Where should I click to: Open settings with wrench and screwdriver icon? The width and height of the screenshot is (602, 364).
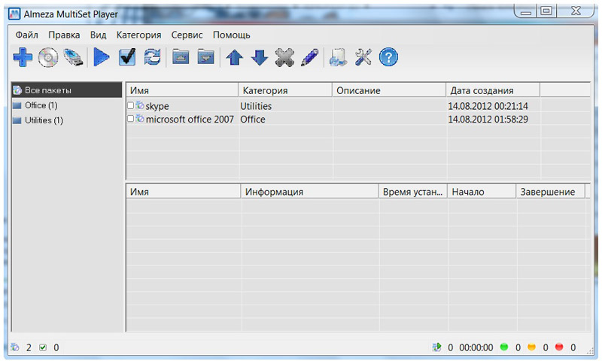click(363, 58)
